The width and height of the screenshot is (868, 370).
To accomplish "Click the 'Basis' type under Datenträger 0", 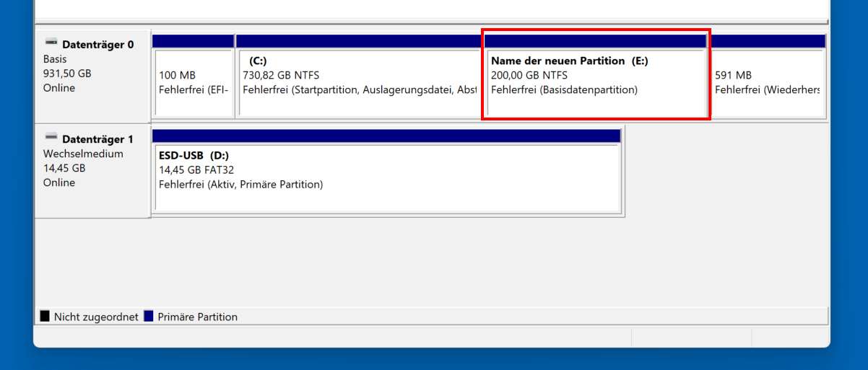I will coord(55,59).
